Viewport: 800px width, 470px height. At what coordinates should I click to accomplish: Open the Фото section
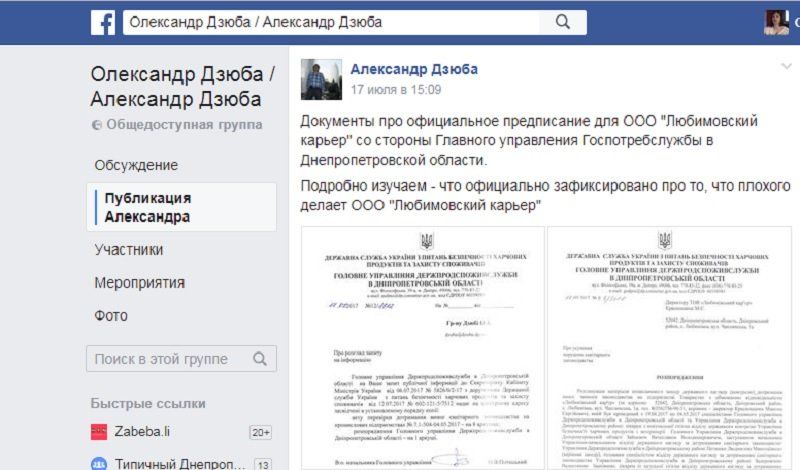click(111, 316)
